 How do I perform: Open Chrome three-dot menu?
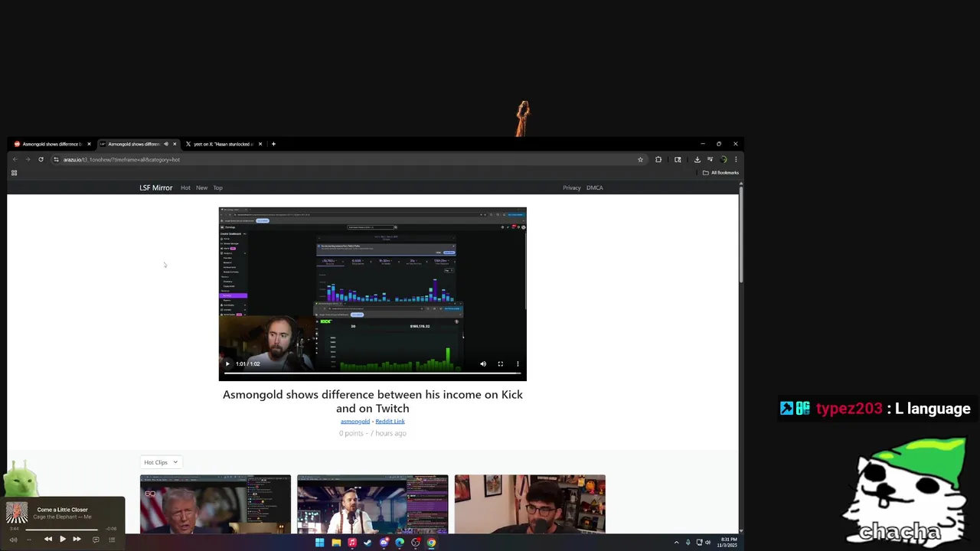click(736, 160)
